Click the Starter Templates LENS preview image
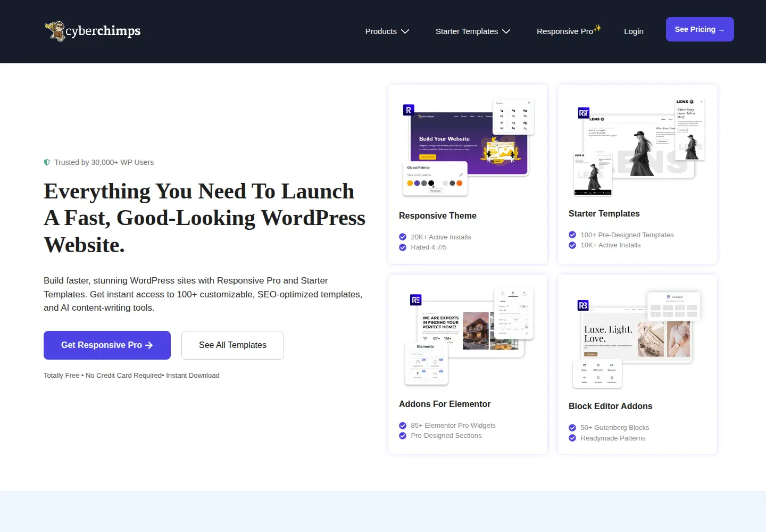 (638, 146)
